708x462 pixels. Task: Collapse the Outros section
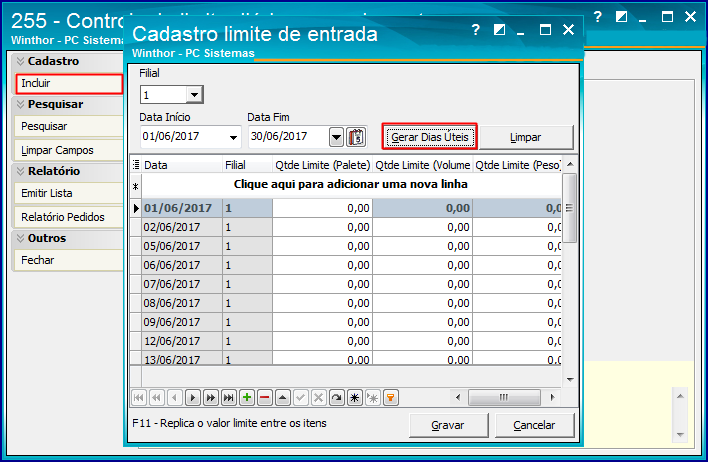pos(20,238)
